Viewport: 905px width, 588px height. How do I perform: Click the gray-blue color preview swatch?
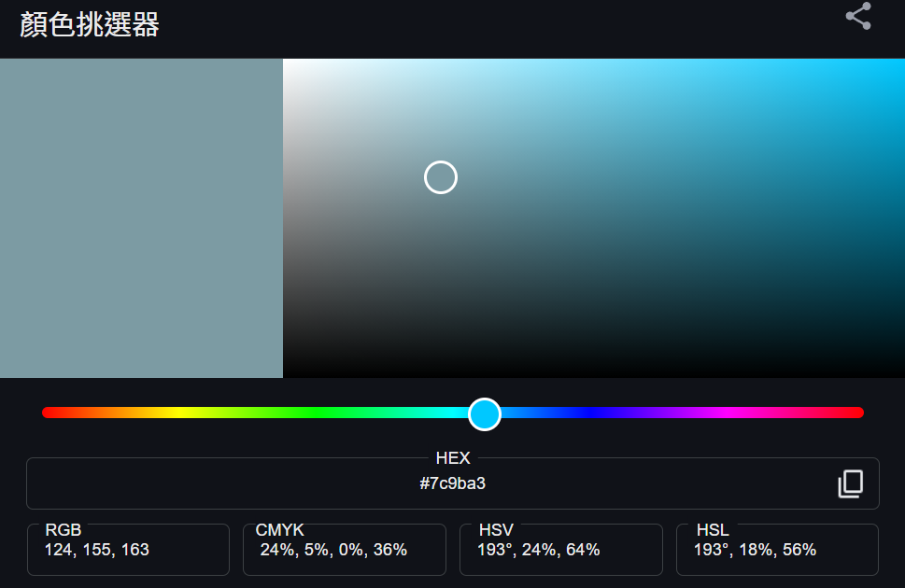click(x=141, y=218)
